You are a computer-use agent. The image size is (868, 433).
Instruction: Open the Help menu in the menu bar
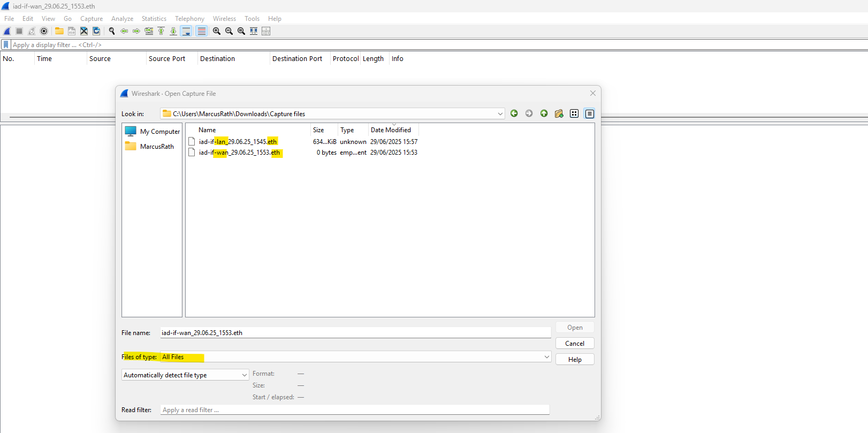tap(275, 19)
